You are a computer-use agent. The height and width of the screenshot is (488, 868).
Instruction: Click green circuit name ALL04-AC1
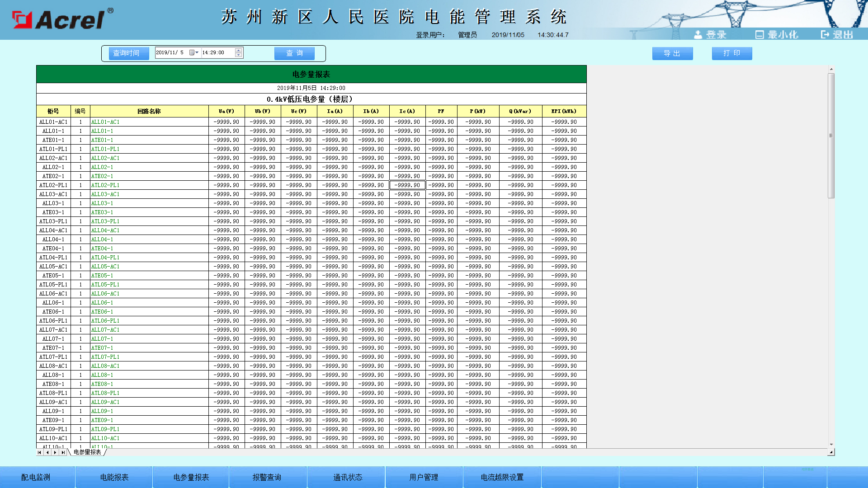pos(105,230)
